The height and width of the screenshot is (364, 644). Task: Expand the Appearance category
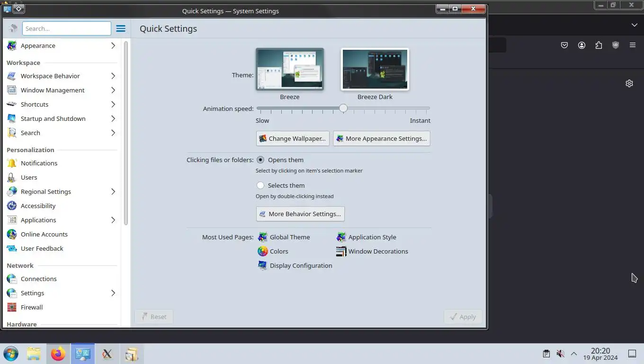coord(113,45)
